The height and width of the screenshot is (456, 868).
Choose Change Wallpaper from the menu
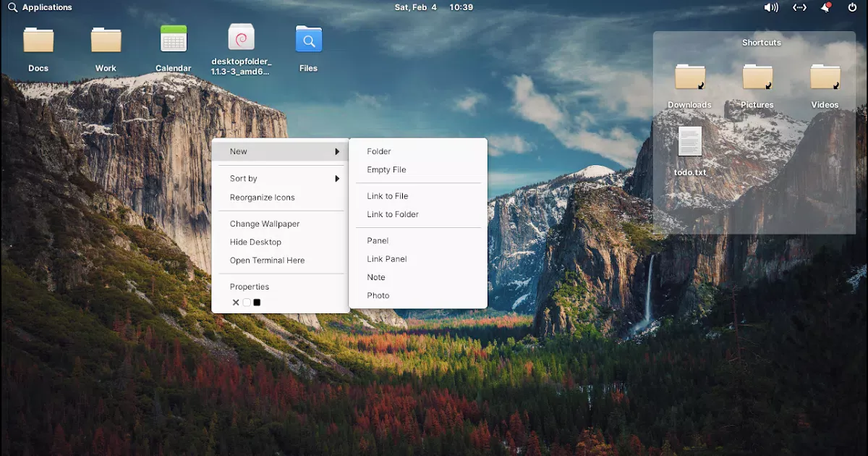click(x=265, y=224)
